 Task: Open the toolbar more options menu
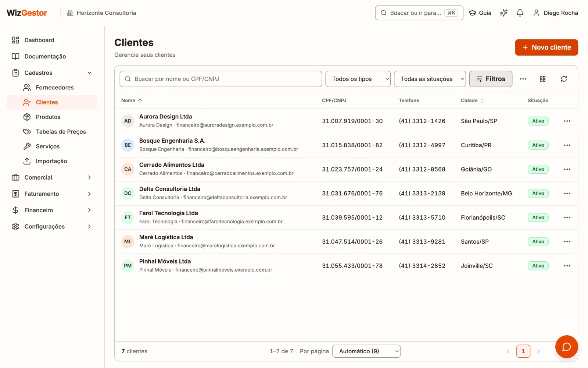523,79
